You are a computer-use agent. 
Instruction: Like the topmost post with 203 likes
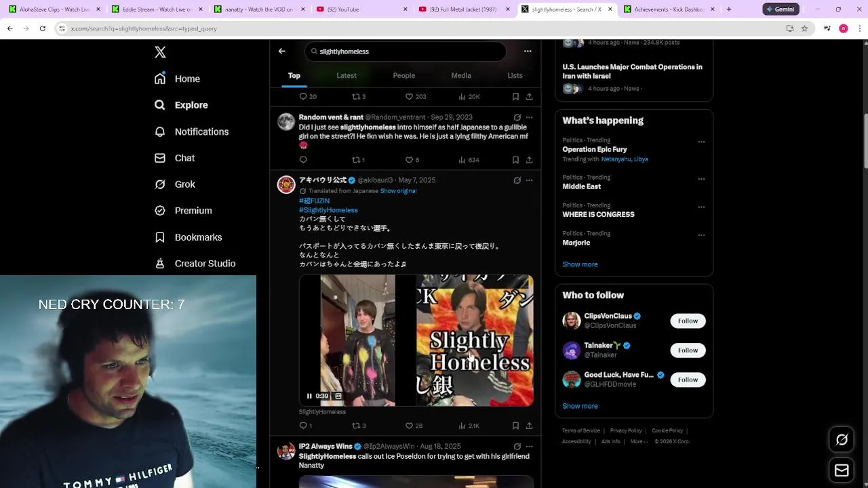pyautogui.click(x=416, y=97)
